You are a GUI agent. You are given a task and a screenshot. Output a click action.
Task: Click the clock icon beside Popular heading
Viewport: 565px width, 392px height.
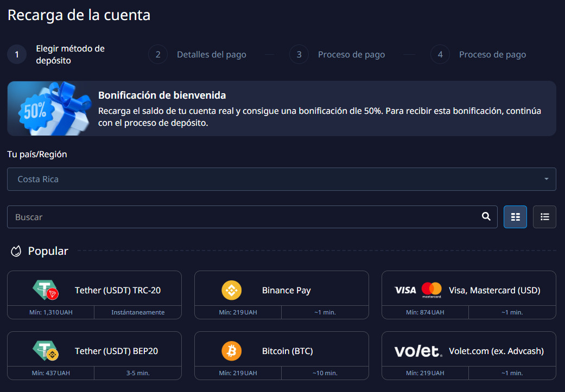16,250
